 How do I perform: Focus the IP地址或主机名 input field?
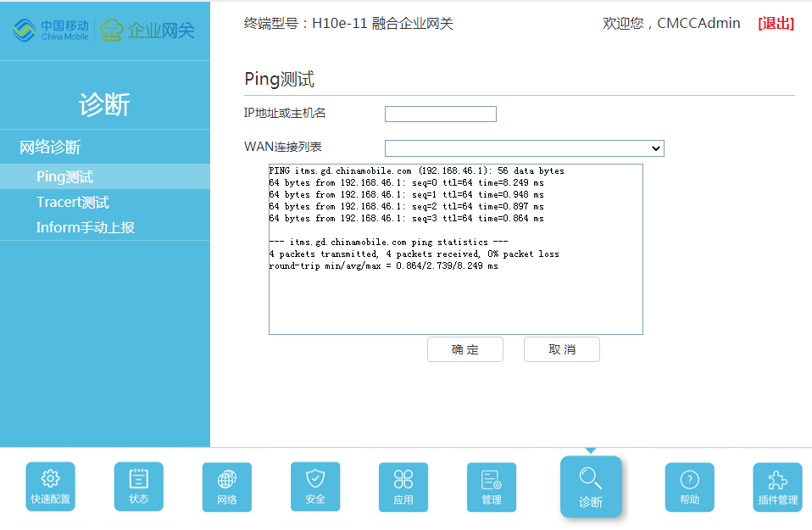click(441, 114)
